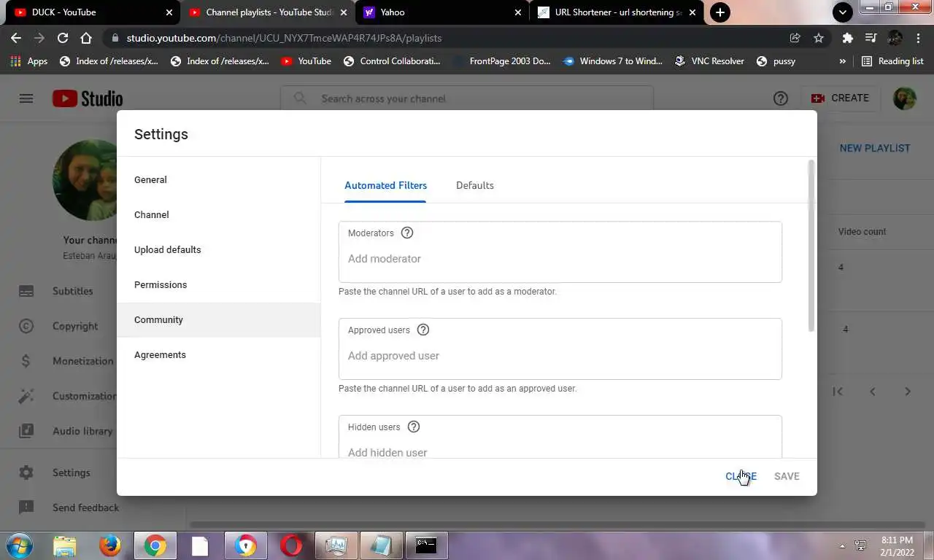Open a new browser tab with plus
934x560 pixels.
click(x=720, y=12)
